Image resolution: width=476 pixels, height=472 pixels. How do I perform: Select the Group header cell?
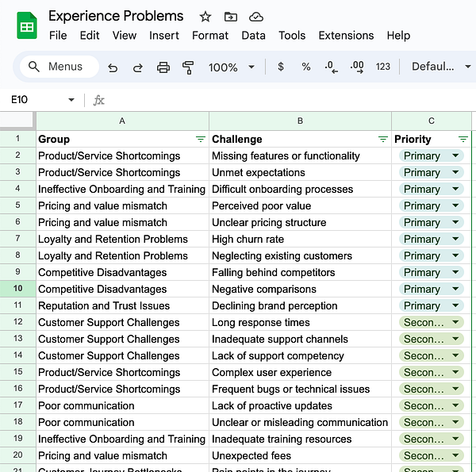[x=122, y=140]
